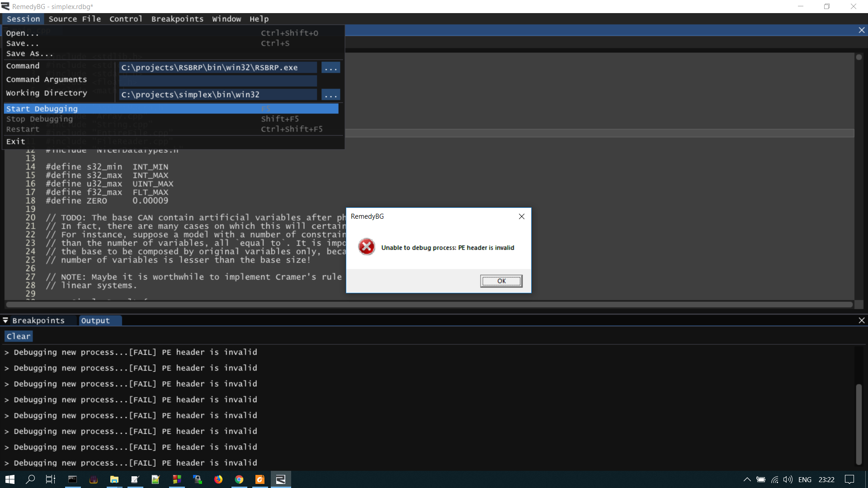The height and width of the screenshot is (488, 868).
Task: Click the Command Arguments input field
Action: [x=218, y=81]
